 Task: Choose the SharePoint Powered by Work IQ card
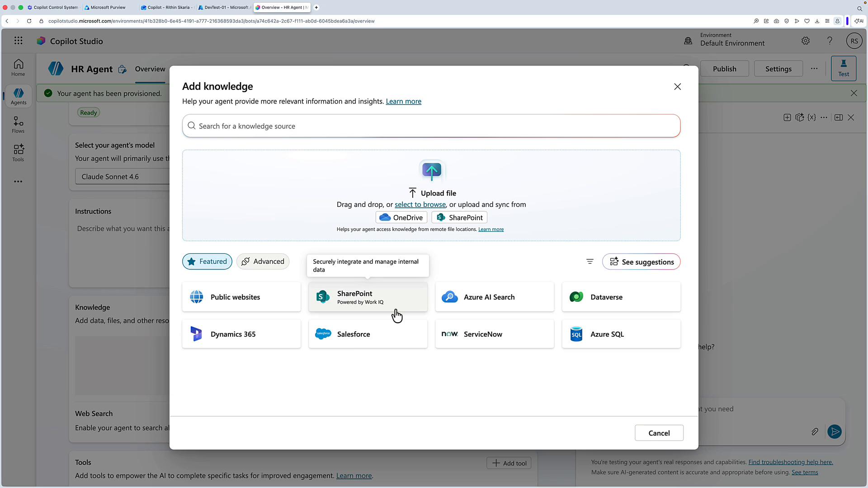click(x=368, y=297)
